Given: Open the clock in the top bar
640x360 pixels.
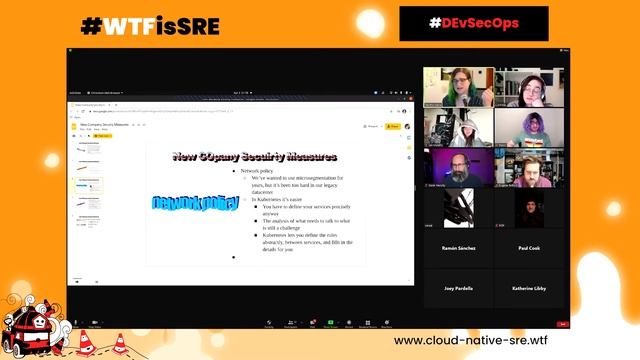Looking at the screenshot, I should [242, 93].
